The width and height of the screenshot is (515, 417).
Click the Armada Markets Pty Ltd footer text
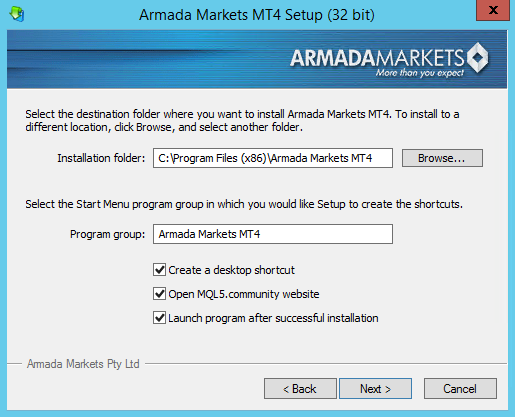[x=83, y=364]
